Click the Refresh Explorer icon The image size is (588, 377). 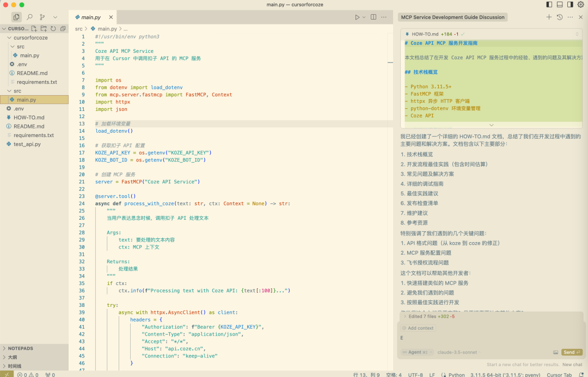click(x=53, y=28)
